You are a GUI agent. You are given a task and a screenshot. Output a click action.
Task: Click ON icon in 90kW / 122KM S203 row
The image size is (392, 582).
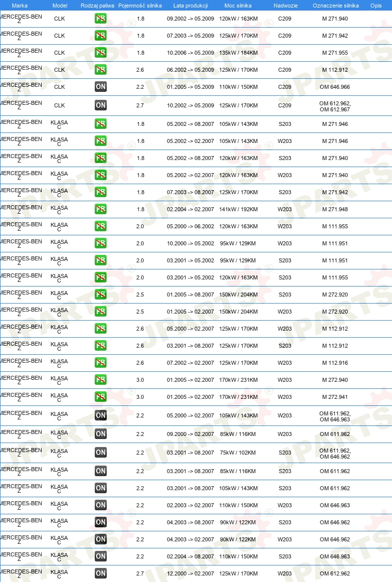click(x=100, y=523)
